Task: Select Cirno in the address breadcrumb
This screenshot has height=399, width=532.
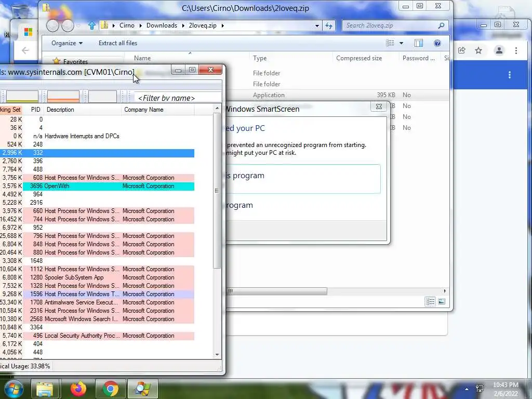Action: pyautogui.click(x=127, y=25)
